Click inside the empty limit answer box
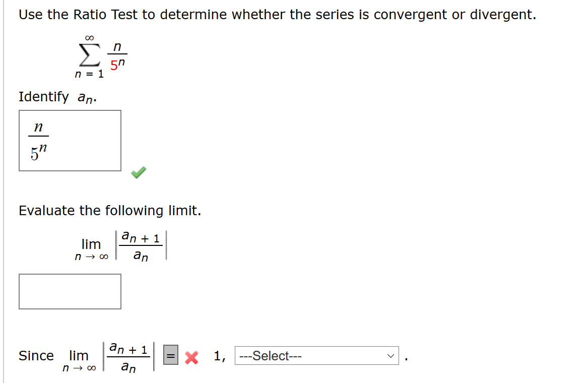This screenshot has height=383, width=588. 70,291
